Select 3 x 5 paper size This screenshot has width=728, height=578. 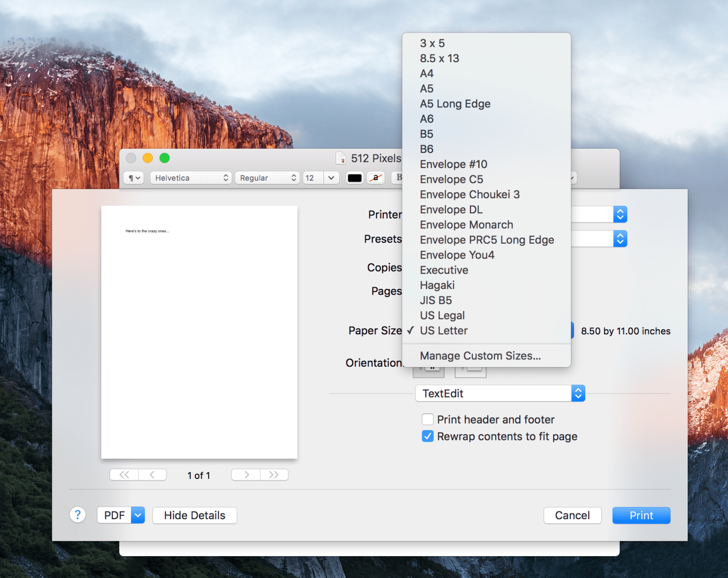[x=486, y=43]
